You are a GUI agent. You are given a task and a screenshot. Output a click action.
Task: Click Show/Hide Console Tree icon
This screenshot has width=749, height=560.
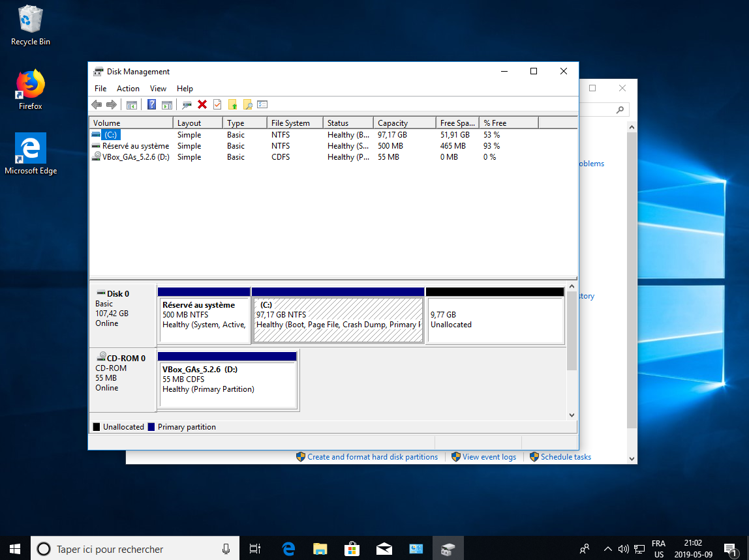(132, 104)
